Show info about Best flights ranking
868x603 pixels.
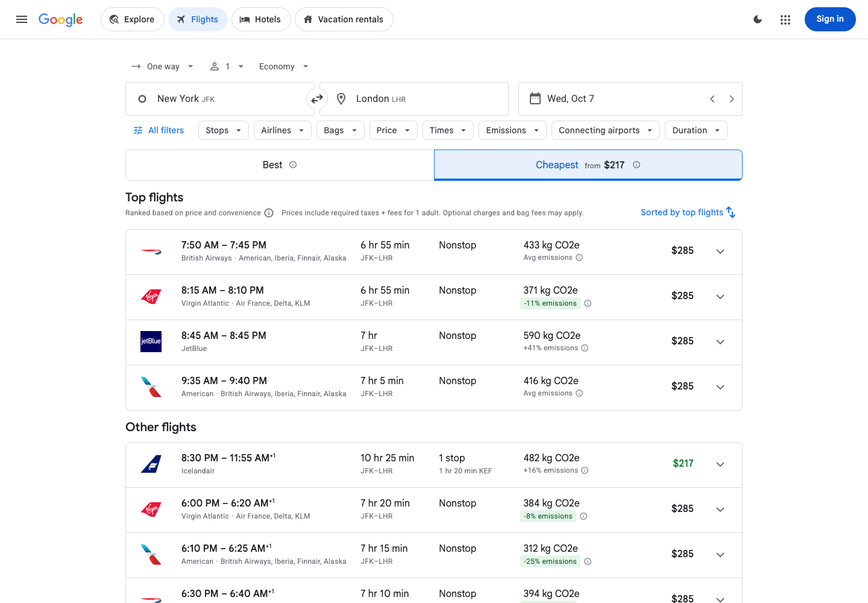(x=293, y=165)
